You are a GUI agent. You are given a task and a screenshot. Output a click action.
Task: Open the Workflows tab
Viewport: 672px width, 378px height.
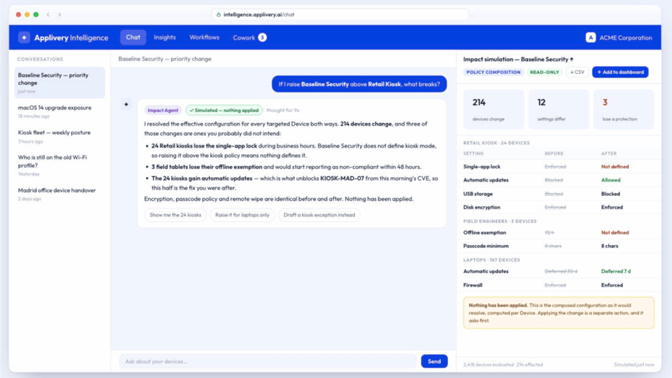[x=204, y=37]
